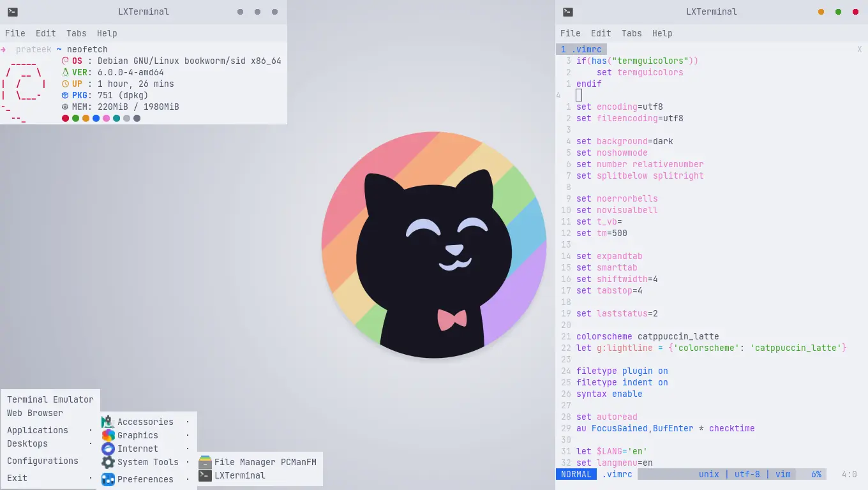Select the '1 .vimrc' vim tab

pyautogui.click(x=581, y=49)
